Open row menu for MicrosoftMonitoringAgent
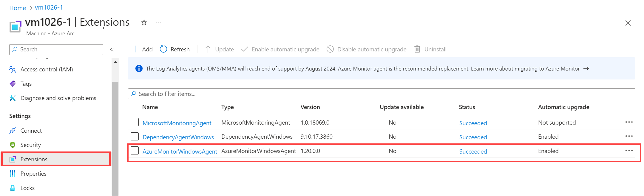The height and width of the screenshot is (196, 644). pos(629,122)
